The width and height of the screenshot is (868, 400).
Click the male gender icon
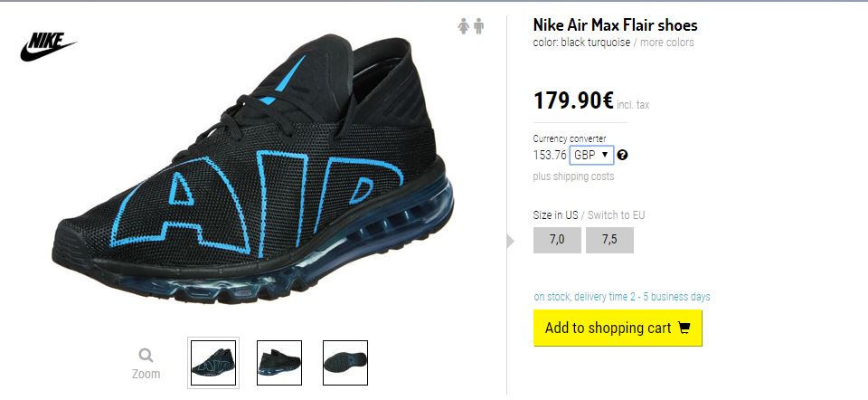click(479, 26)
